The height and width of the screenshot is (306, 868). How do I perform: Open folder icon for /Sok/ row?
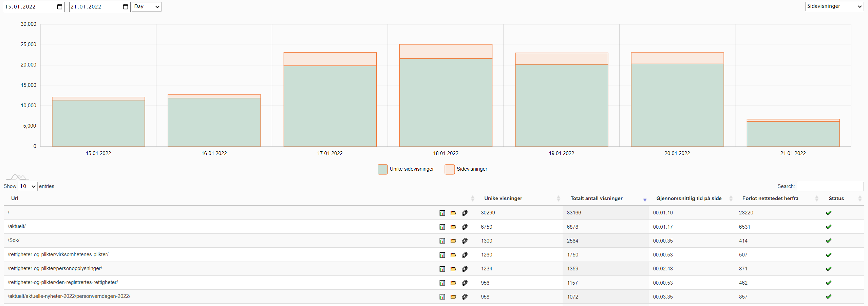(453, 241)
